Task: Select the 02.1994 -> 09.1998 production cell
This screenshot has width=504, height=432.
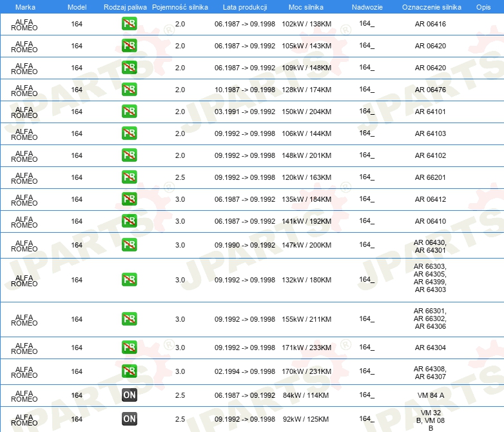Action: coord(245,371)
